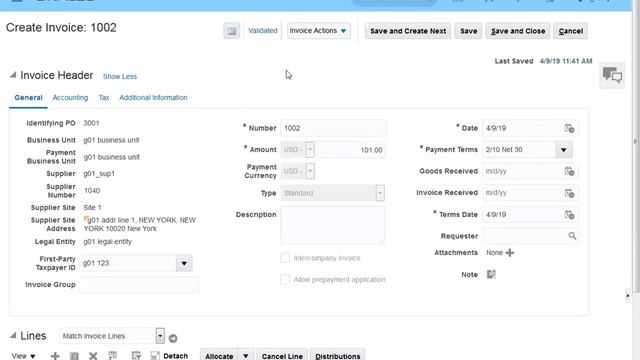This screenshot has width=640, height=360.
Task: Click the invoice Number field
Action: 333,128
